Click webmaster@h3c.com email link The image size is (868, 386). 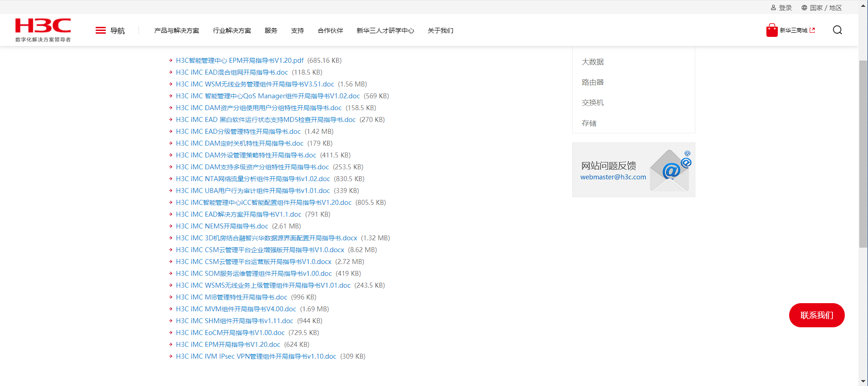click(613, 177)
